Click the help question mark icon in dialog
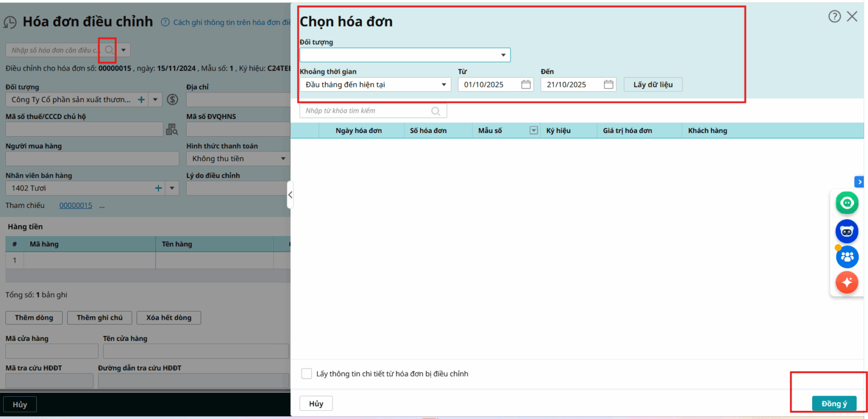This screenshot has height=419, width=868. pyautogui.click(x=834, y=16)
